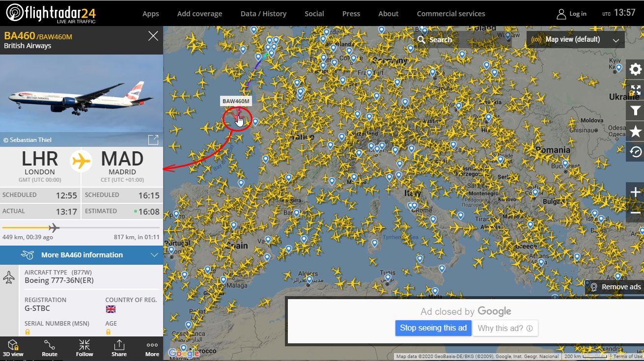Click the Flightradar24 logo

click(x=51, y=13)
